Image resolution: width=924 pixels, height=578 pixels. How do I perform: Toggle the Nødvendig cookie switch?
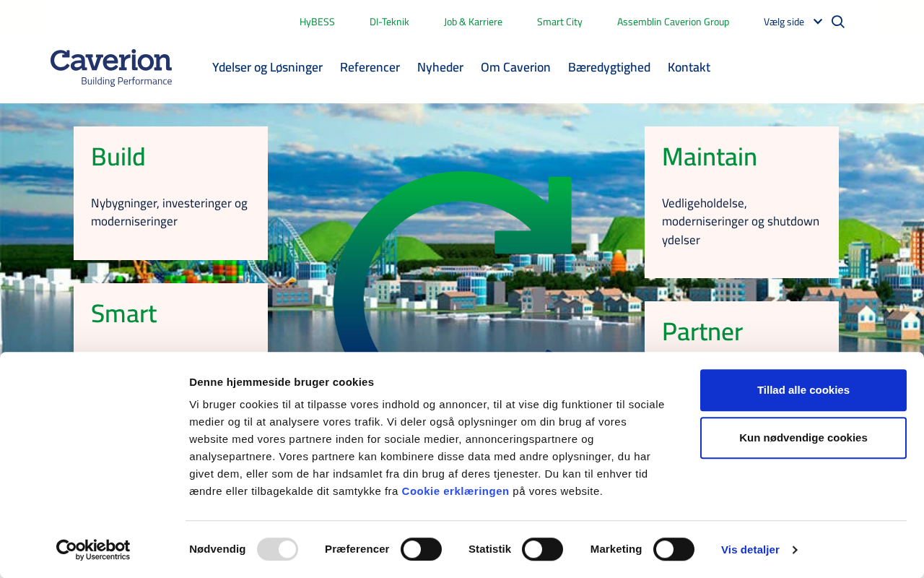277,549
